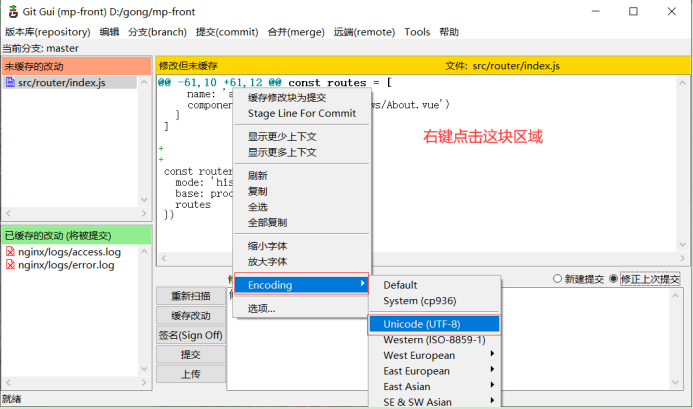
Task: Click the up arrow of the unstaged list scrollbar
Action: point(144,82)
